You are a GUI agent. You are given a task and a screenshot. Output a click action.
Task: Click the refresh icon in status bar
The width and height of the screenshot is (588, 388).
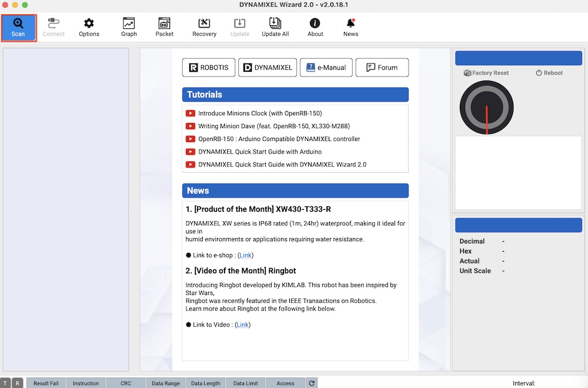click(312, 383)
